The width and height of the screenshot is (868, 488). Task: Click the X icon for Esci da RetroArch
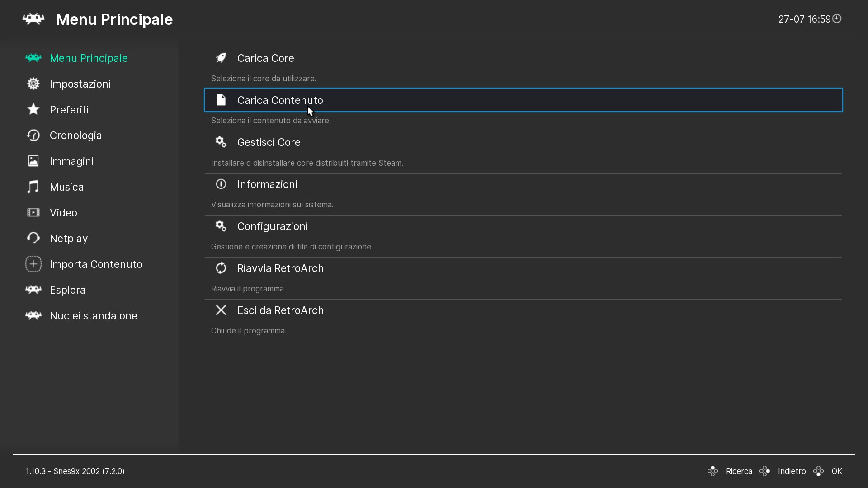click(221, 310)
